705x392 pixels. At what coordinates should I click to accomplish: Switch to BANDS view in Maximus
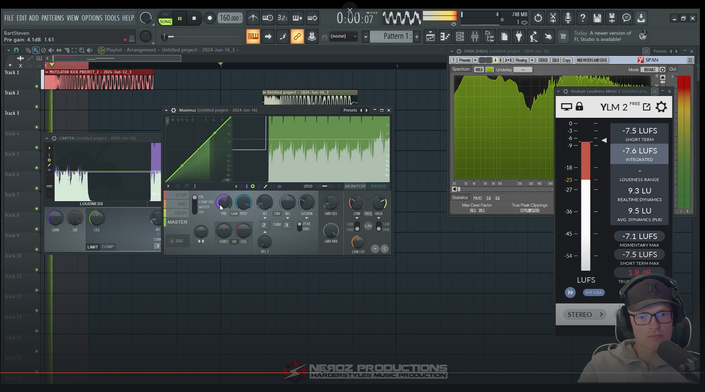tap(378, 186)
